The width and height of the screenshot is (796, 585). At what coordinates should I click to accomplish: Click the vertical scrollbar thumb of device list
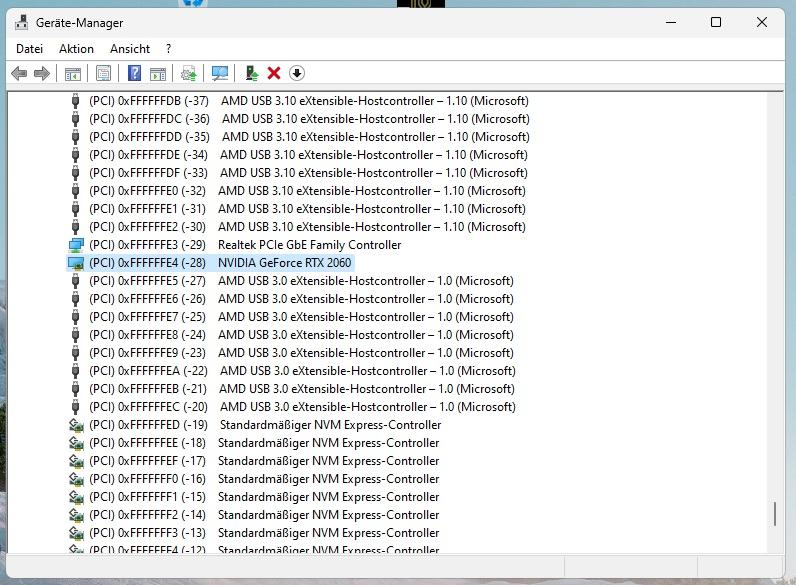(x=775, y=514)
